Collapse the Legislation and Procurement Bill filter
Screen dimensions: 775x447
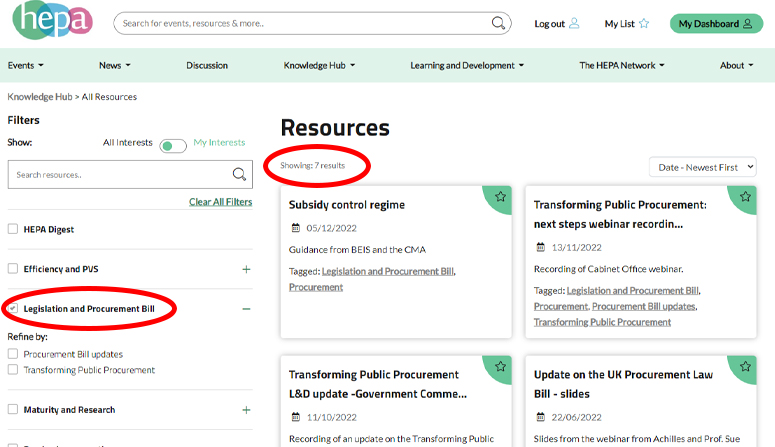(246, 309)
